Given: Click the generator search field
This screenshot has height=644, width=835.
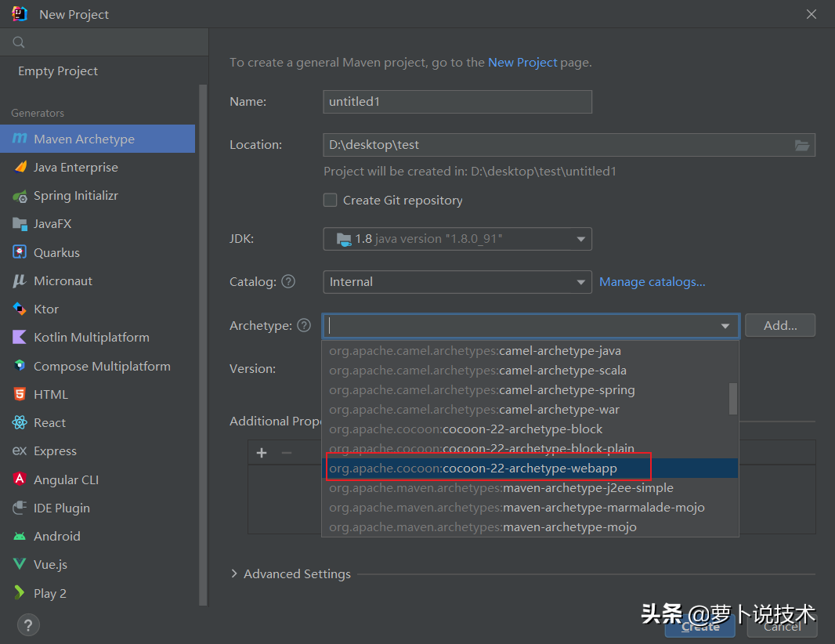Looking at the screenshot, I should 104,42.
